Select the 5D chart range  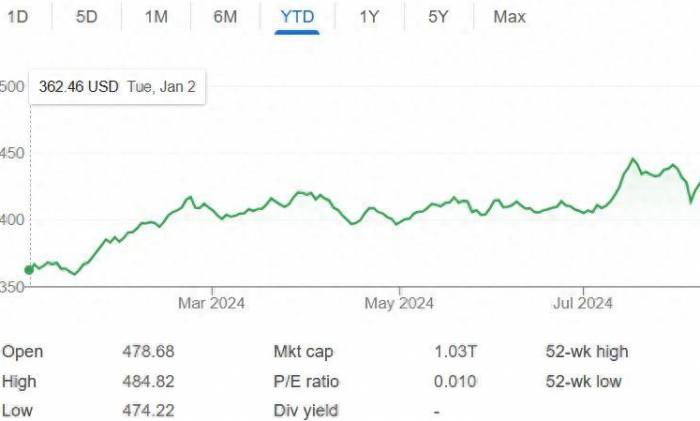pyautogui.click(x=88, y=17)
